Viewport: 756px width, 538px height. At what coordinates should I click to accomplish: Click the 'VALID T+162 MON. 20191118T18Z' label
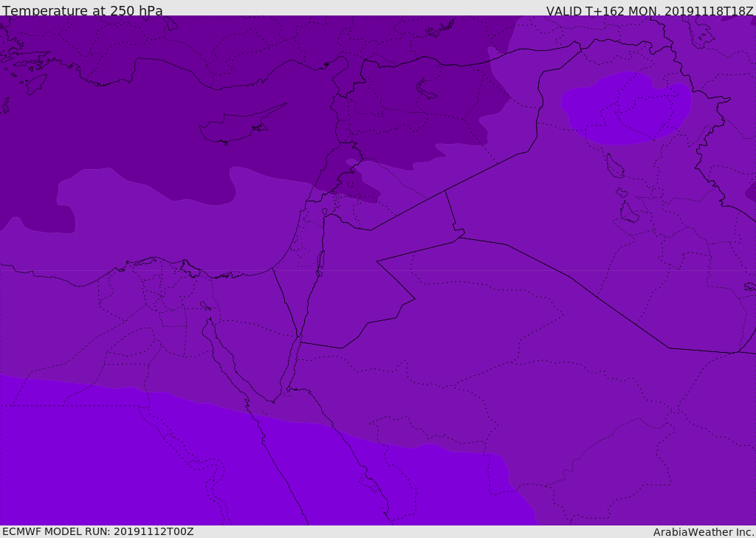[x=650, y=10]
